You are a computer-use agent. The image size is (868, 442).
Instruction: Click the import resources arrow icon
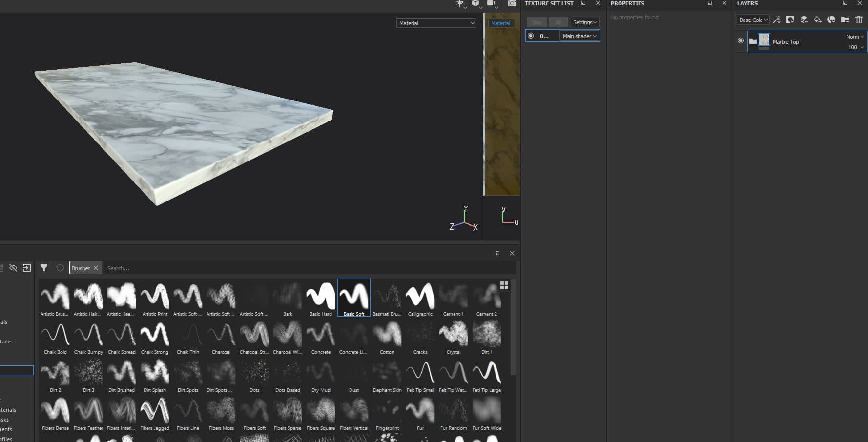click(x=27, y=268)
